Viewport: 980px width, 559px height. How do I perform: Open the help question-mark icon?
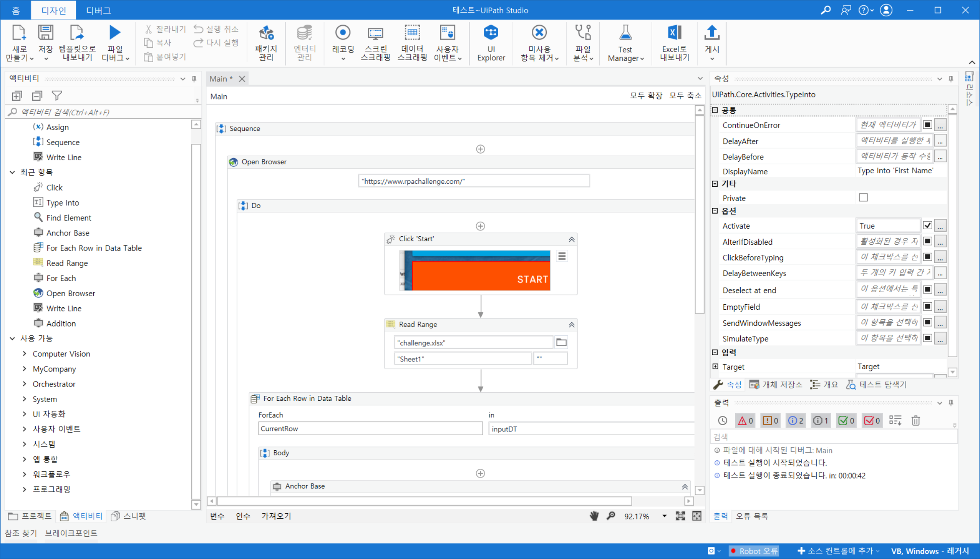click(864, 10)
